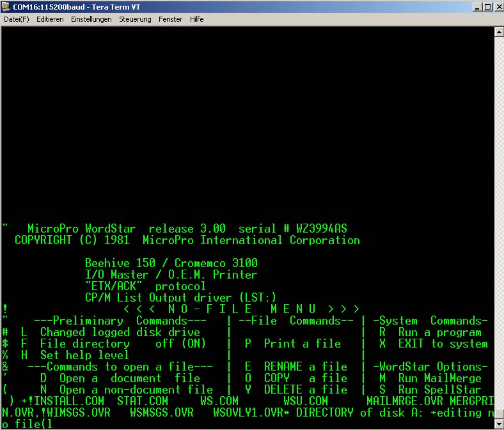
Task: Open the Fenster menu
Action: [x=170, y=19]
